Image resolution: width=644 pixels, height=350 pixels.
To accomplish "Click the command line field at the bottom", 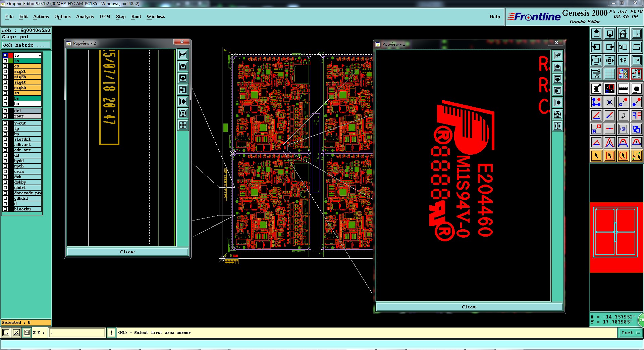I will coord(321,343).
